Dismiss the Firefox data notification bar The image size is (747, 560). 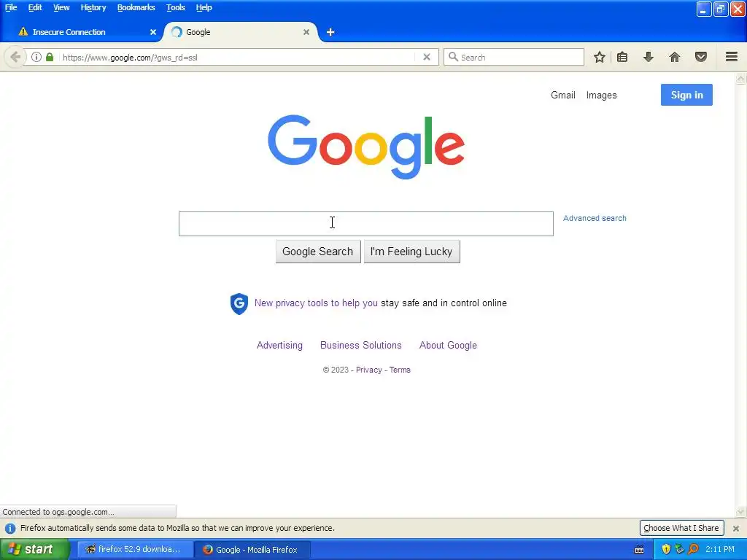[735, 528]
